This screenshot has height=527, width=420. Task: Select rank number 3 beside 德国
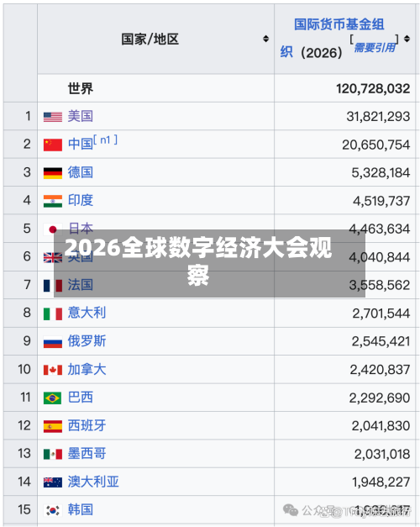(x=27, y=172)
